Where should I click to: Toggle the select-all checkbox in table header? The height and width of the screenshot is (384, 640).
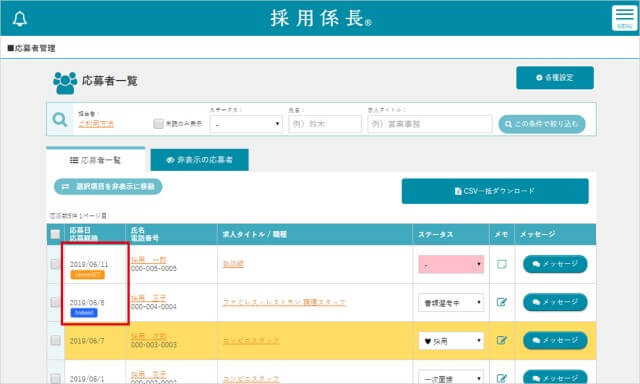coord(55,234)
